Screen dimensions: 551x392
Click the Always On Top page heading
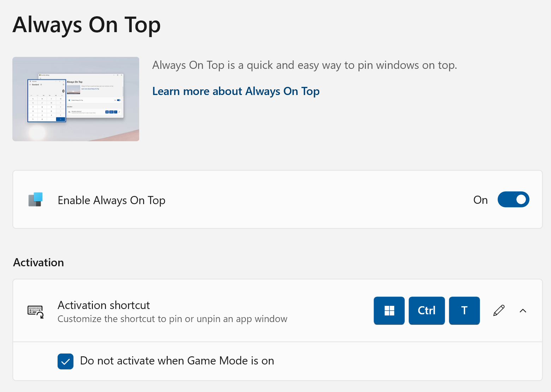pos(87,25)
